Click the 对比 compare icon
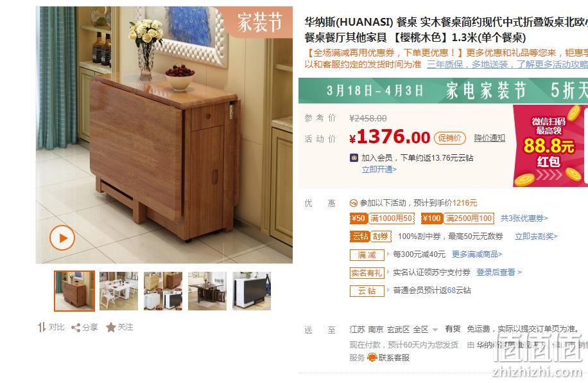This screenshot has width=588, height=383. [42, 328]
